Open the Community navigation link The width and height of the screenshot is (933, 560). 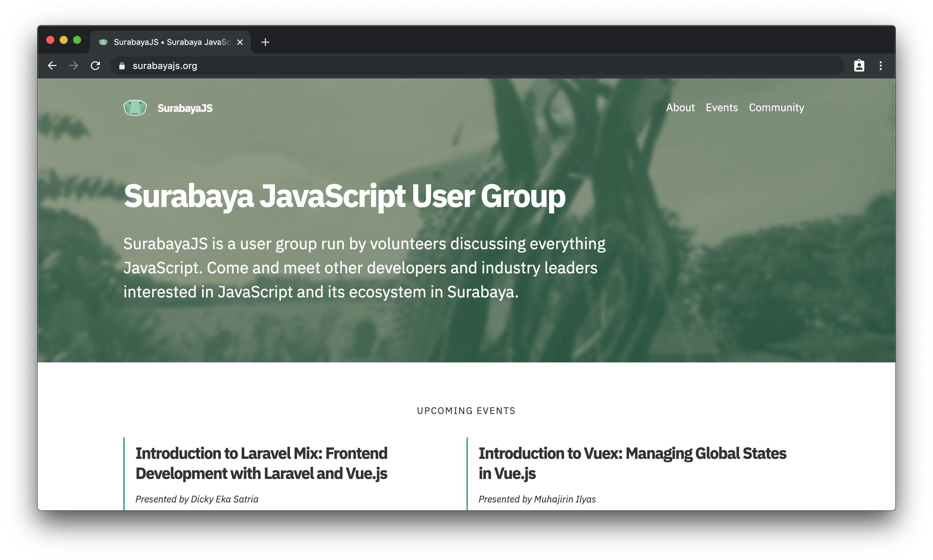pyautogui.click(x=776, y=108)
